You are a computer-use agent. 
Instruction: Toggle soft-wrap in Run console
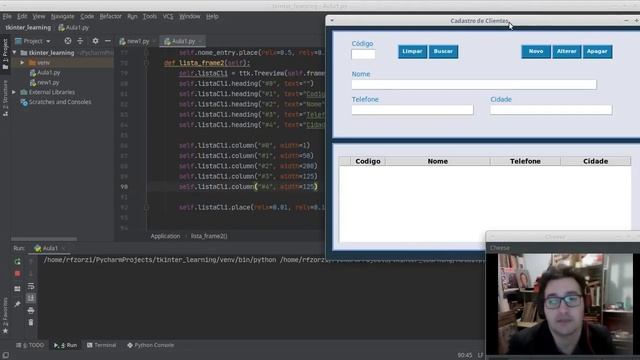31,287
